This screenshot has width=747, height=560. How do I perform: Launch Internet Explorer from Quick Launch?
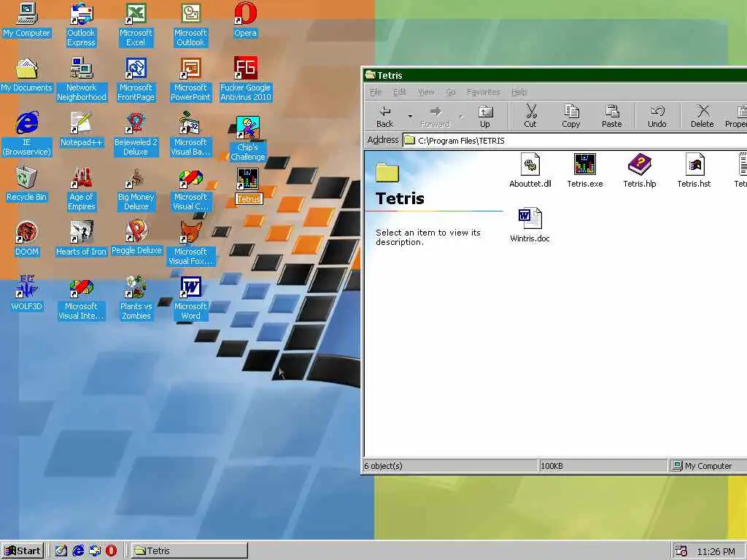point(78,551)
